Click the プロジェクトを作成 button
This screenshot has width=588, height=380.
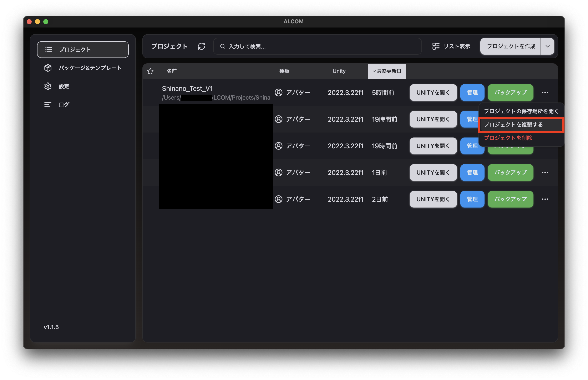pos(510,46)
